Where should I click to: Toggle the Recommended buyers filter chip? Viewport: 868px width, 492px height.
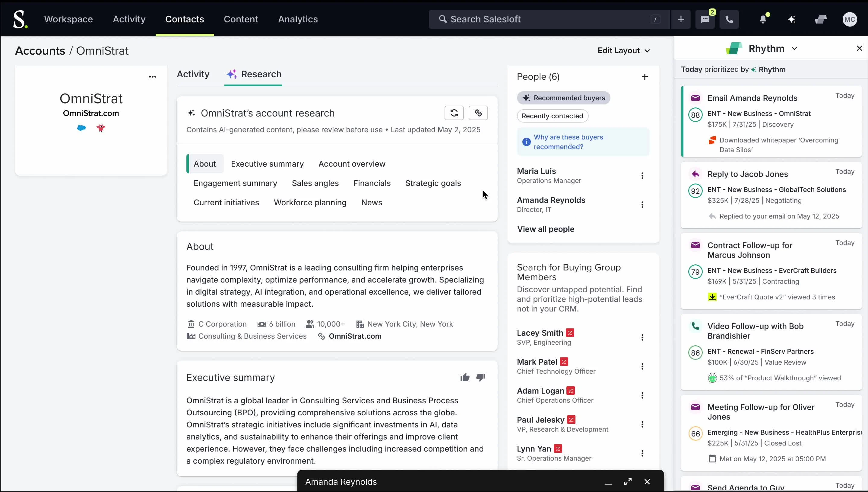pos(563,98)
